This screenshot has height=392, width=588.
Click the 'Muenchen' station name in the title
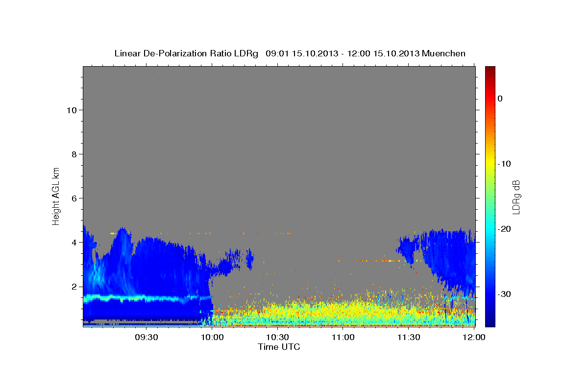click(444, 53)
